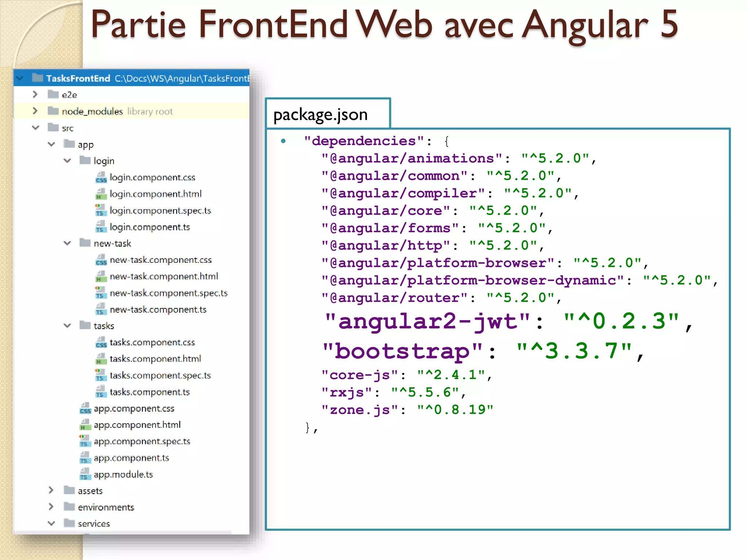Click the test TS icon of login.component.spec.ts
Viewport: 747px width, 560px height.
[x=101, y=210]
